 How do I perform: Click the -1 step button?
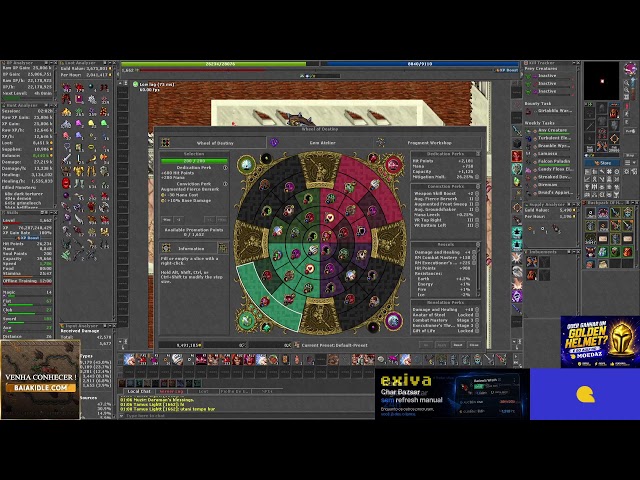[178, 220]
